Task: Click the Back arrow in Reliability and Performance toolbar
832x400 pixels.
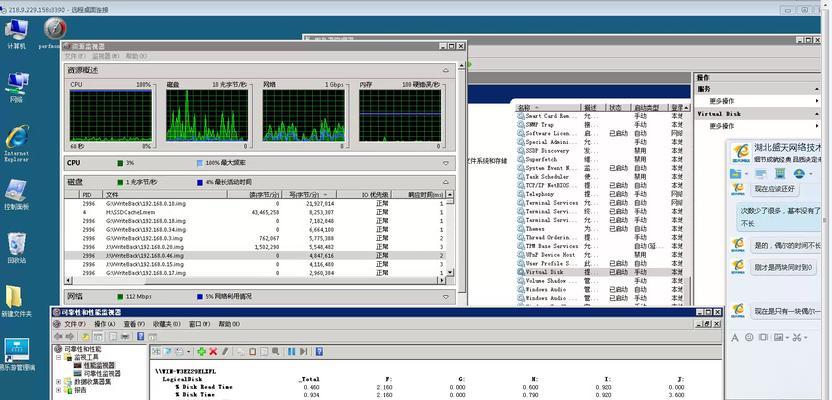Action: (x=58, y=336)
